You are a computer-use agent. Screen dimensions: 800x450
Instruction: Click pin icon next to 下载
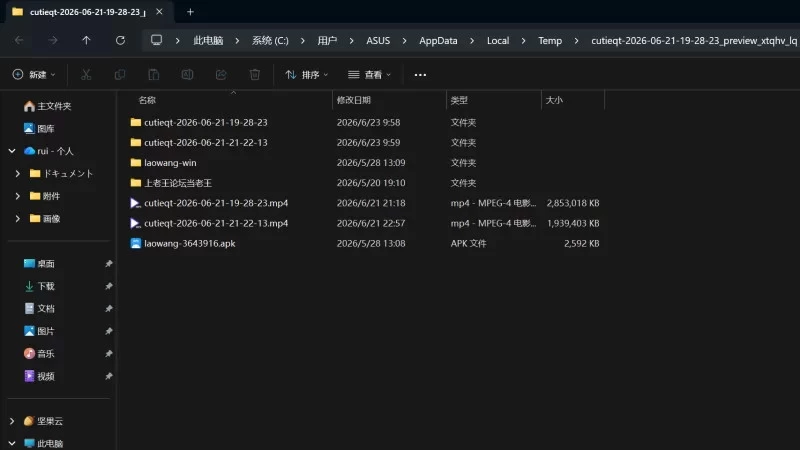(109, 286)
